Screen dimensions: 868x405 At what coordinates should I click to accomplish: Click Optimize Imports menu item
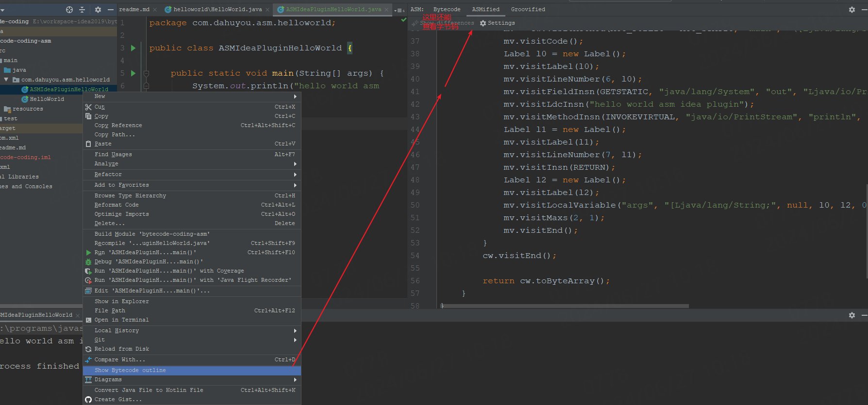coord(192,214)
